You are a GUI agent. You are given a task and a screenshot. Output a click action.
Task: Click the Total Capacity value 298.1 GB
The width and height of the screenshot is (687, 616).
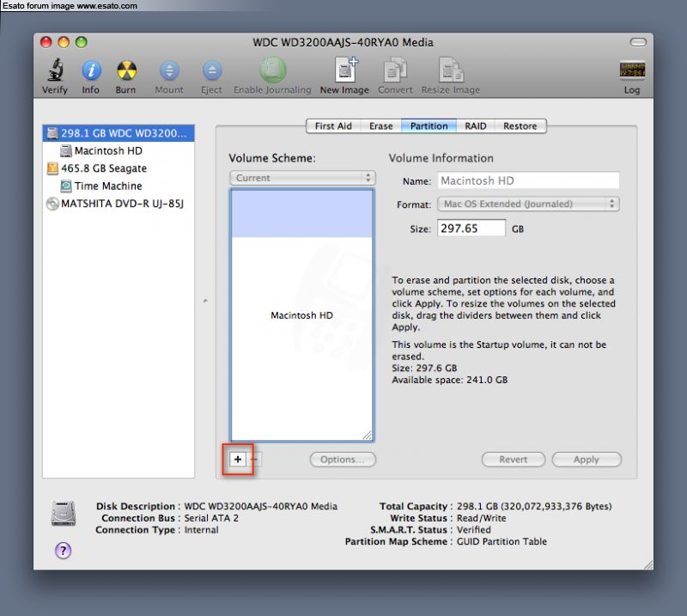click(x=534, y=506)
